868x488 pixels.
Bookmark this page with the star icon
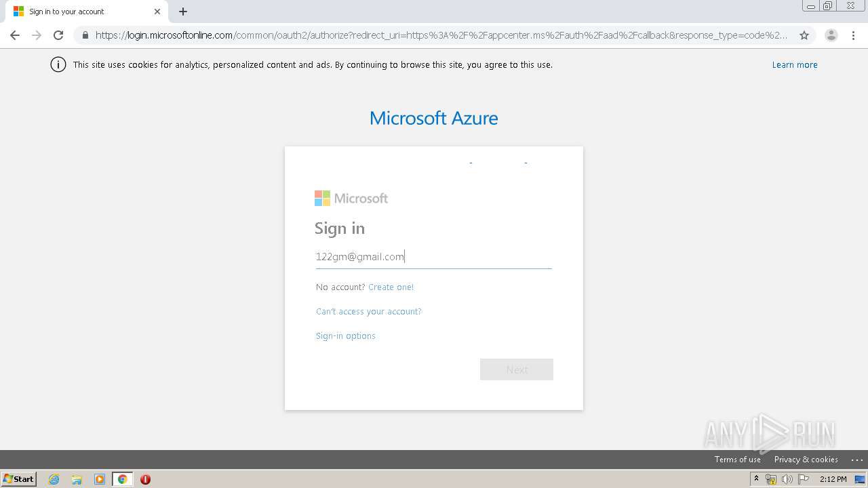804,35
